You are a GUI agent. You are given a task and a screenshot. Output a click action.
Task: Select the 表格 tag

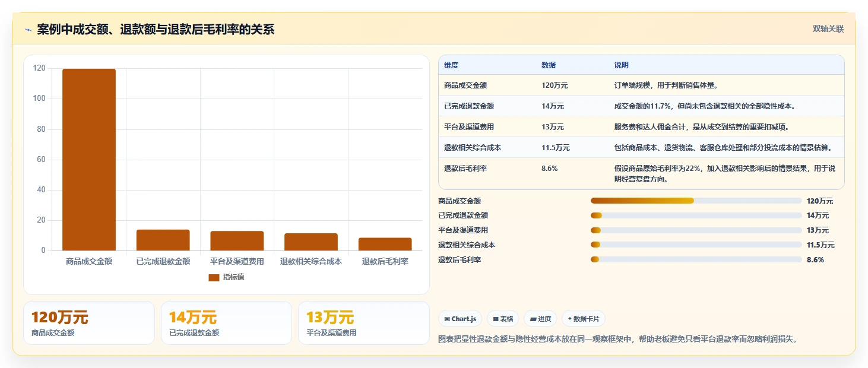503,319
